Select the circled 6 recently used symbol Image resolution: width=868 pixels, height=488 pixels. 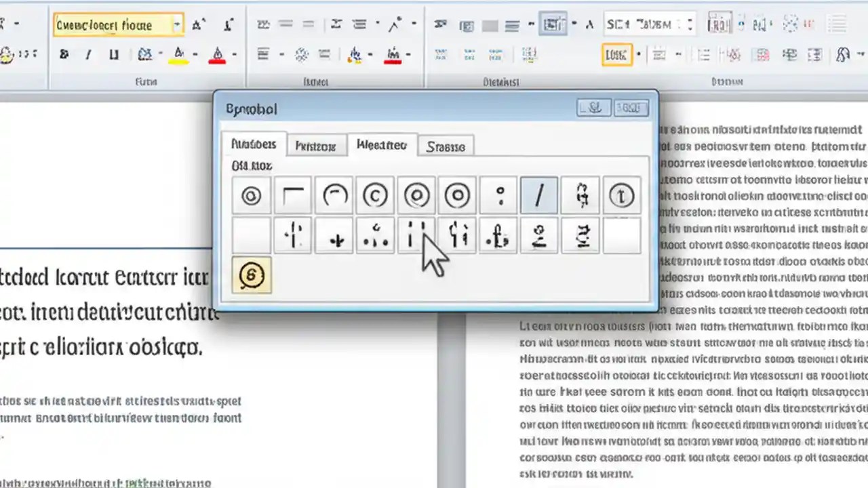click(x=252, y=274)
